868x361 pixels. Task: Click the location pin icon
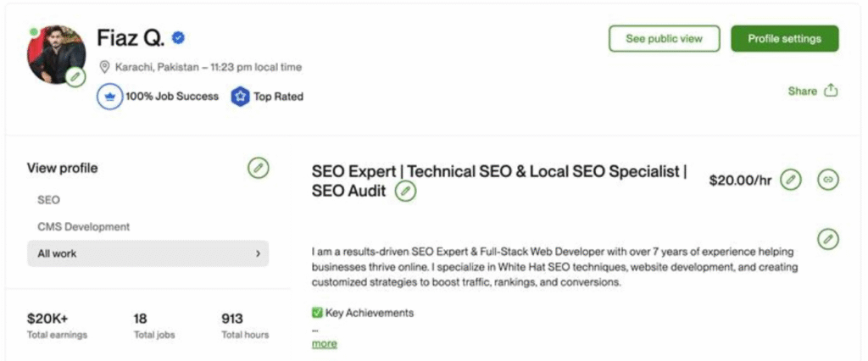tap(105, 67)
